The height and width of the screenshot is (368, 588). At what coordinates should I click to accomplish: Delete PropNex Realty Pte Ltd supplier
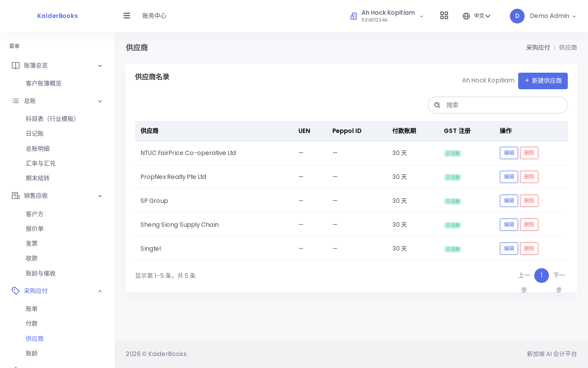pyautogui.click(x=529, y=177)
